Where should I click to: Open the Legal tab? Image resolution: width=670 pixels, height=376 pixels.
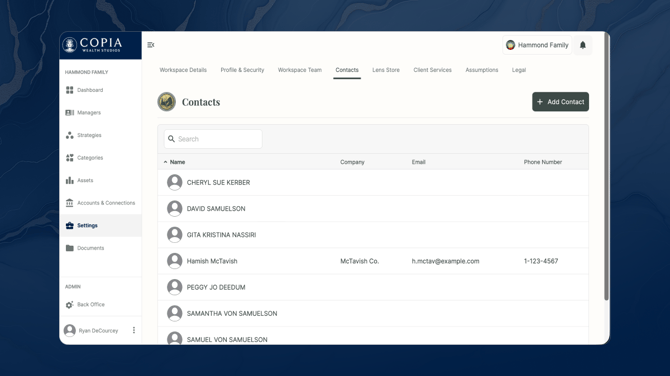(519, 70)
